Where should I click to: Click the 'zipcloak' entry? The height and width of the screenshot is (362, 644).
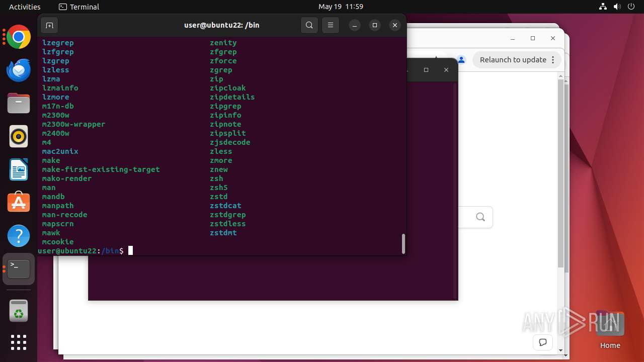pos(227,88)
